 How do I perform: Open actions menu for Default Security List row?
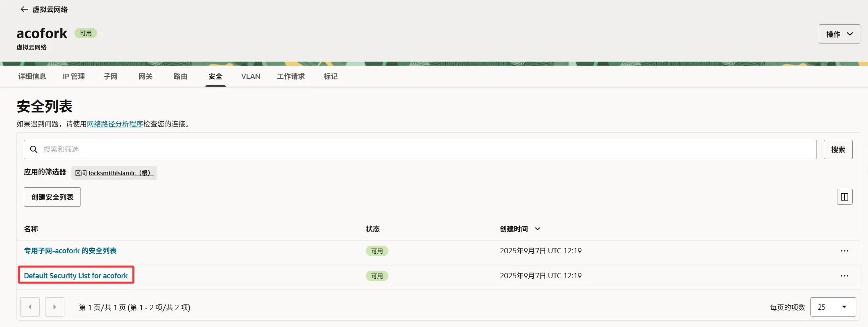point(844,276)
